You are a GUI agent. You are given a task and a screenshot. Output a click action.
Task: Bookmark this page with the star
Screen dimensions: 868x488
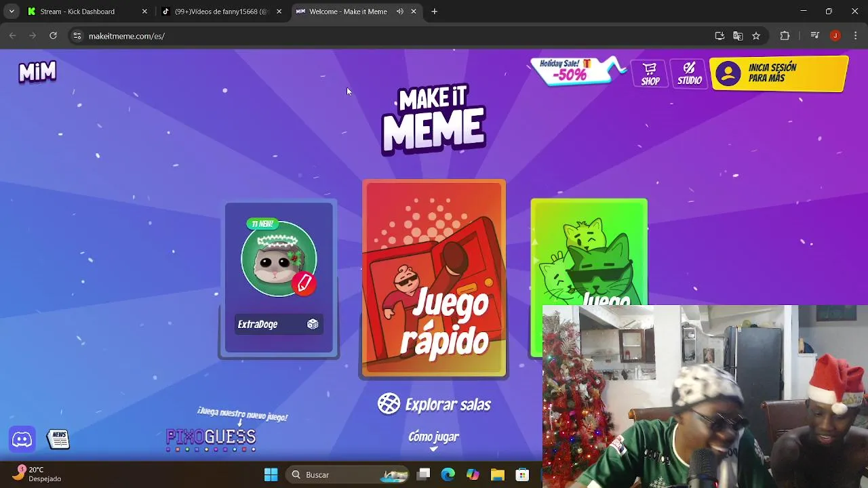(756, 36)
